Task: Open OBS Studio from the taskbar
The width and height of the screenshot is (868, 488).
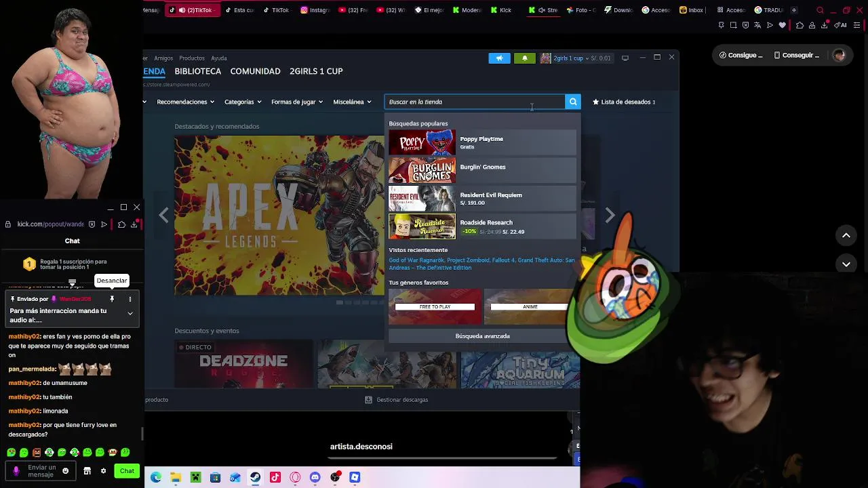Action: coord(335,477)
